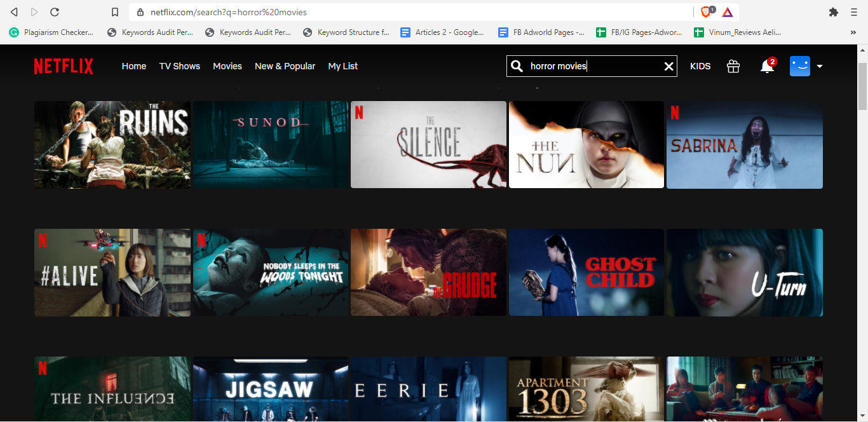868x422 pixels.
Task: Open Ghost Child movie thumbnail
Action: 587,273
